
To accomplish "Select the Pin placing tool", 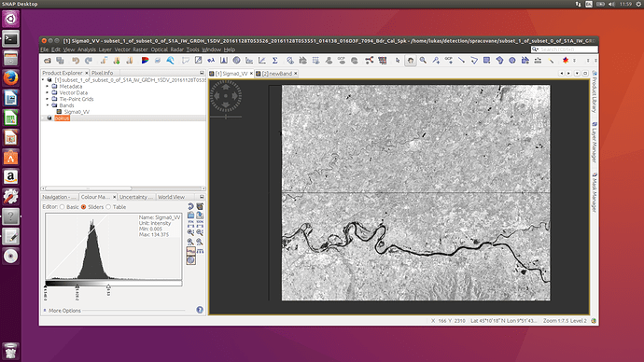I will tap(436, 61).
